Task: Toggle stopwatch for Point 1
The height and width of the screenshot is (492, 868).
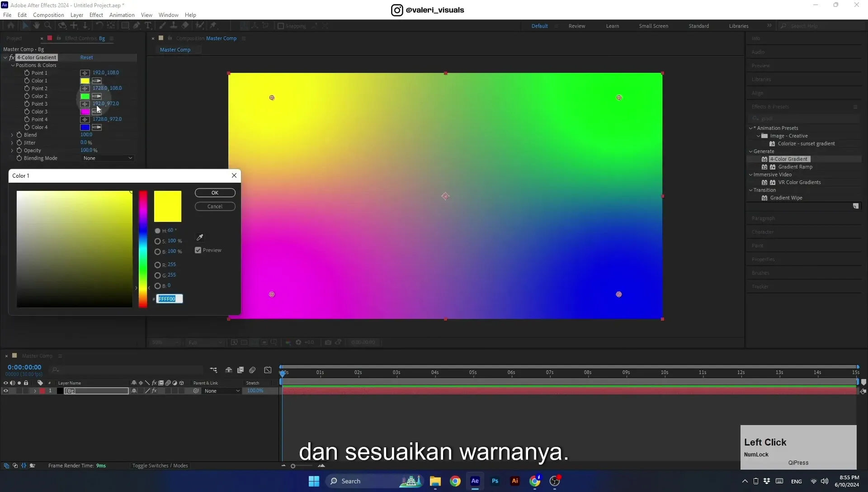Action: [x=27, y=73]
